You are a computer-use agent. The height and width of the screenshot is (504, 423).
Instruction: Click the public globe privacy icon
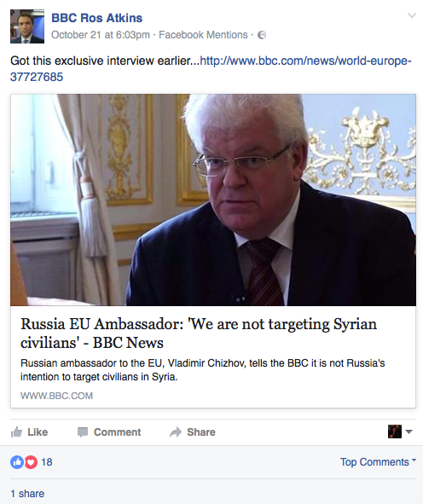[x=262, y=35]
